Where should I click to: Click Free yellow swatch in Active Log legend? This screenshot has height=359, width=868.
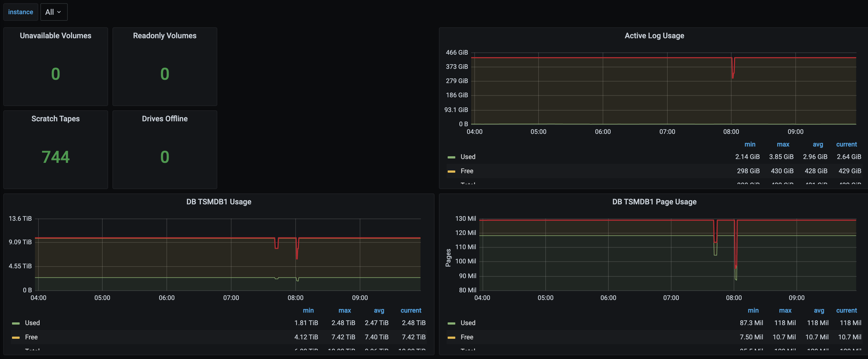[x=451, y=171]
